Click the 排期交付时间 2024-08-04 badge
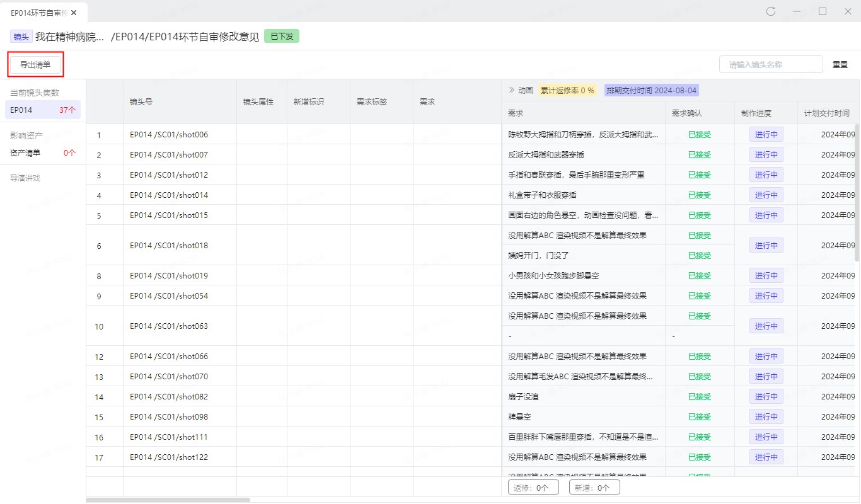861x504 pixels. tap(651, 90)
